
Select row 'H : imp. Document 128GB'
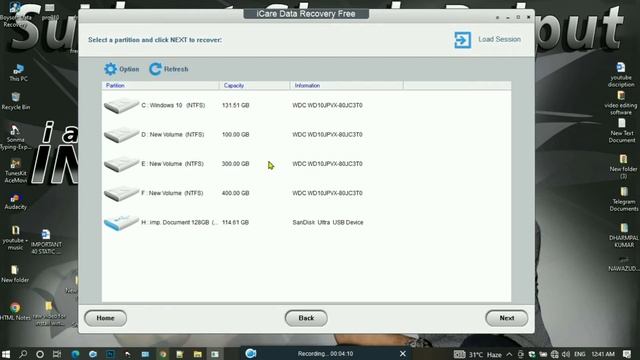(306, 223)
